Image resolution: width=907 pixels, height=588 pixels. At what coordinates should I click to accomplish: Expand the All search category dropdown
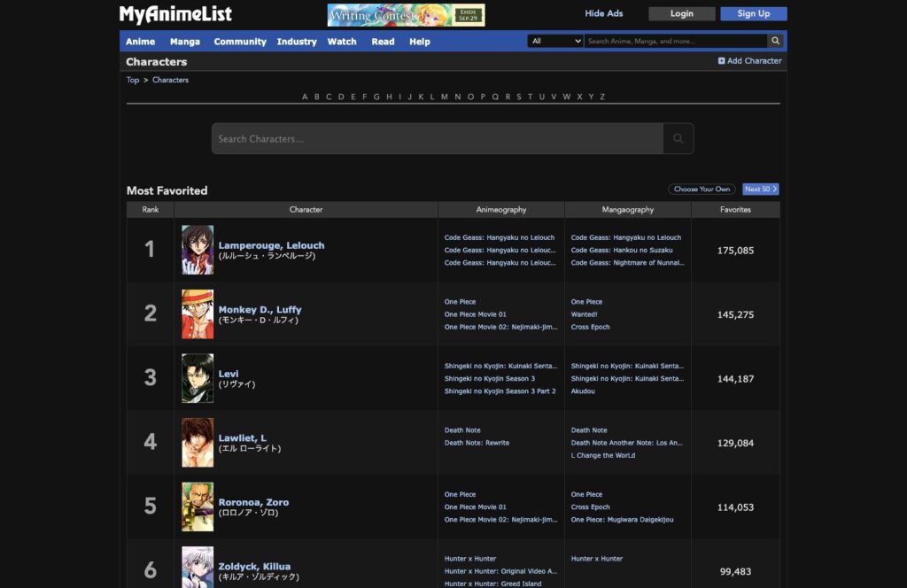(555, 41)
